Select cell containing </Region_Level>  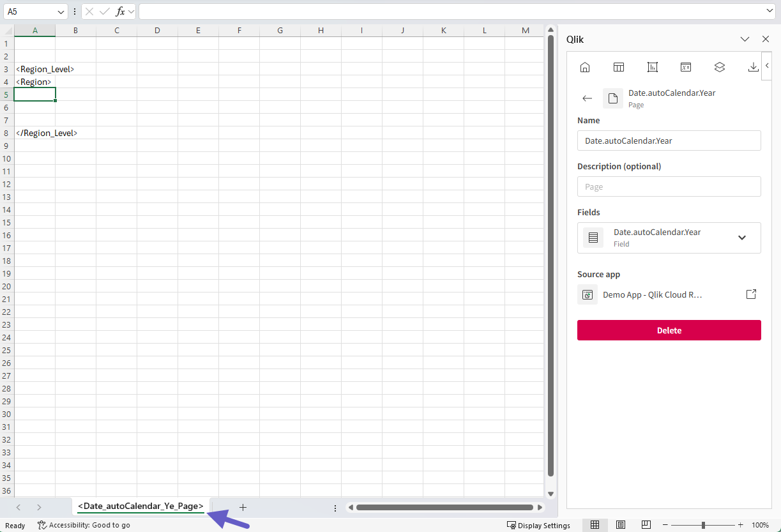click(34, 133)
